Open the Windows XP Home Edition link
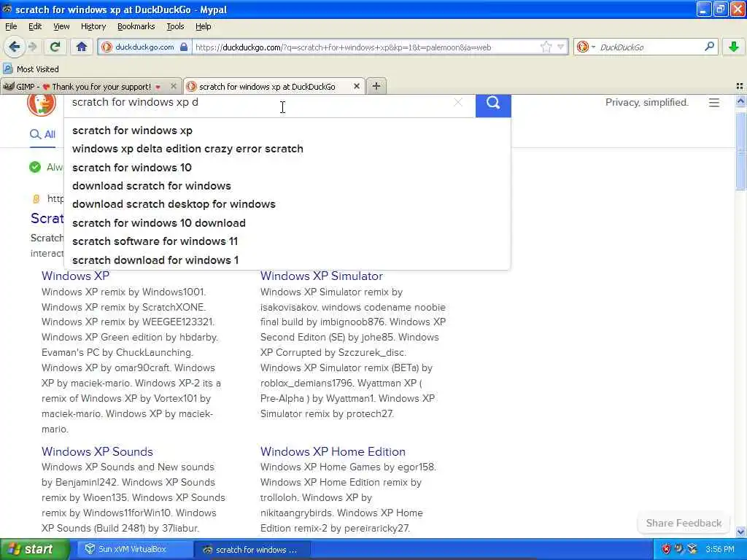 (333, 451)
